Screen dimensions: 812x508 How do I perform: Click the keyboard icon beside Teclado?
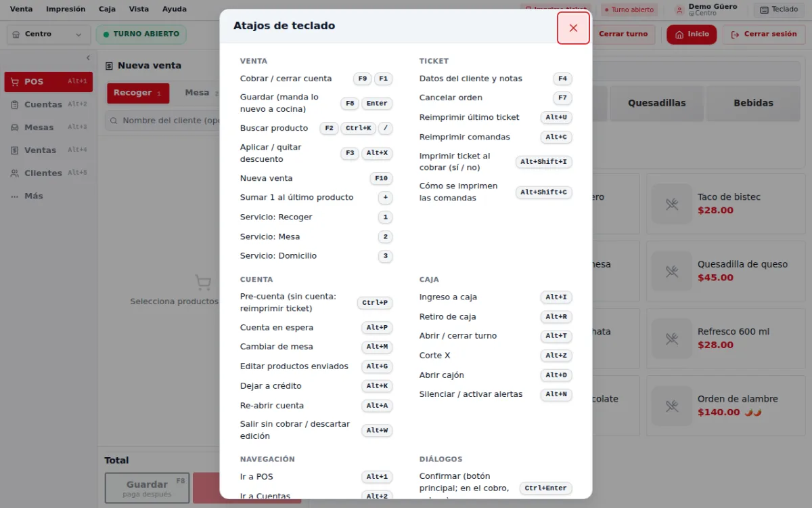[765, 10]
